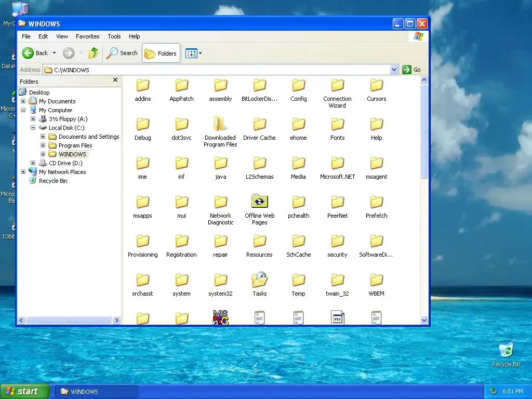This screenshot has width=532, height=399.
Task: Select the pchealth folder
Action: pyautogui.click(x=299, y=207)
